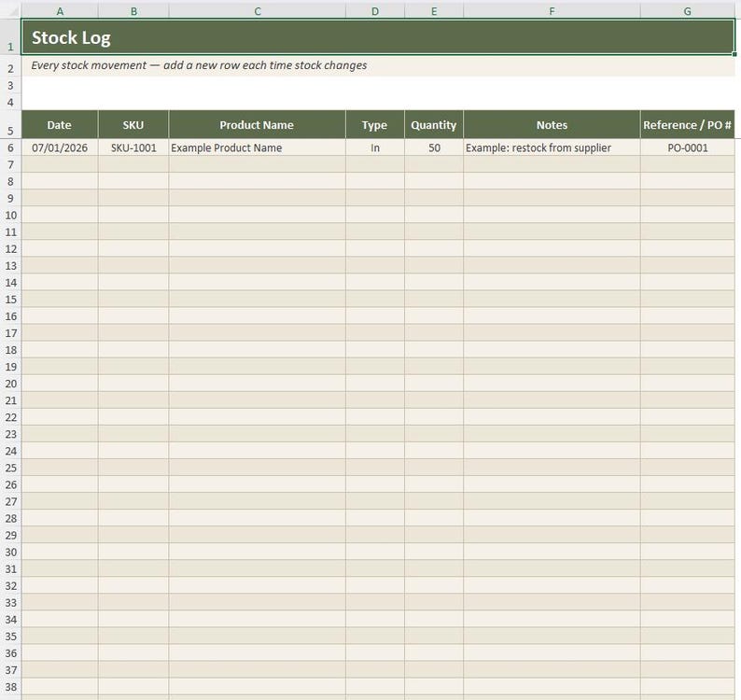Viewport: 741px width, 700px height.
Task: Click the empty Type cell in row 7
Action: [375, 164]
